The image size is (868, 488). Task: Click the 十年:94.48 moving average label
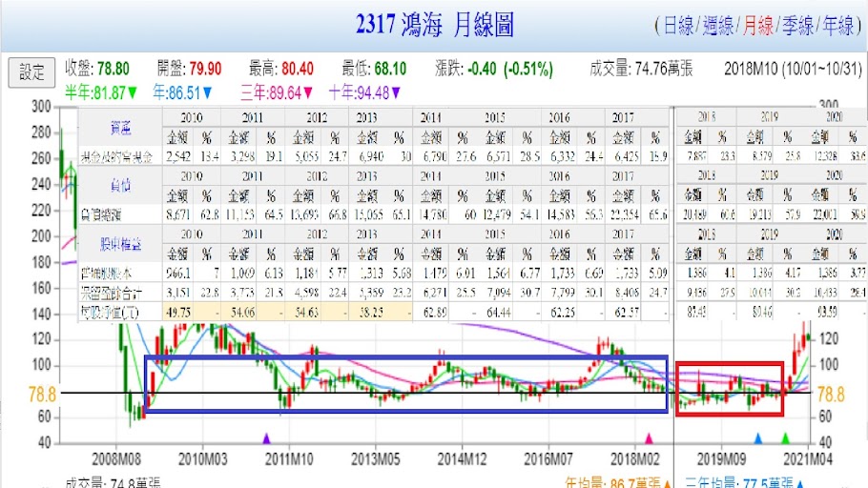tap(364, 93)
